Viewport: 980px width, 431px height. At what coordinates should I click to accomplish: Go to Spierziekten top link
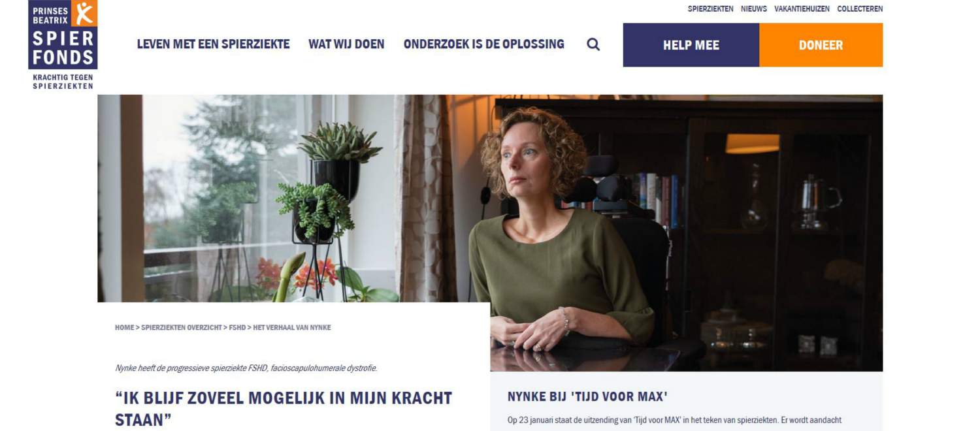click(710, 9)
